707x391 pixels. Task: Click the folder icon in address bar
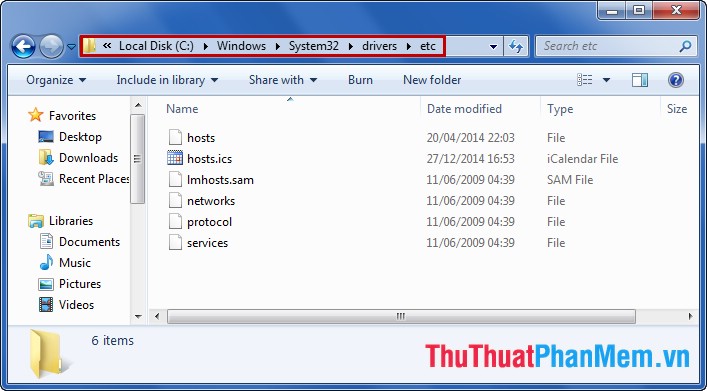pos(90,46)
